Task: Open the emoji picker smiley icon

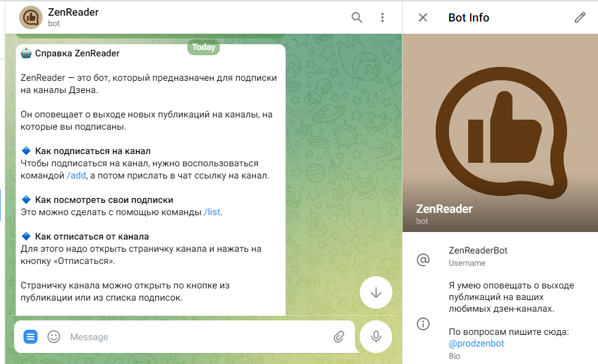Action: coord(54,337)
